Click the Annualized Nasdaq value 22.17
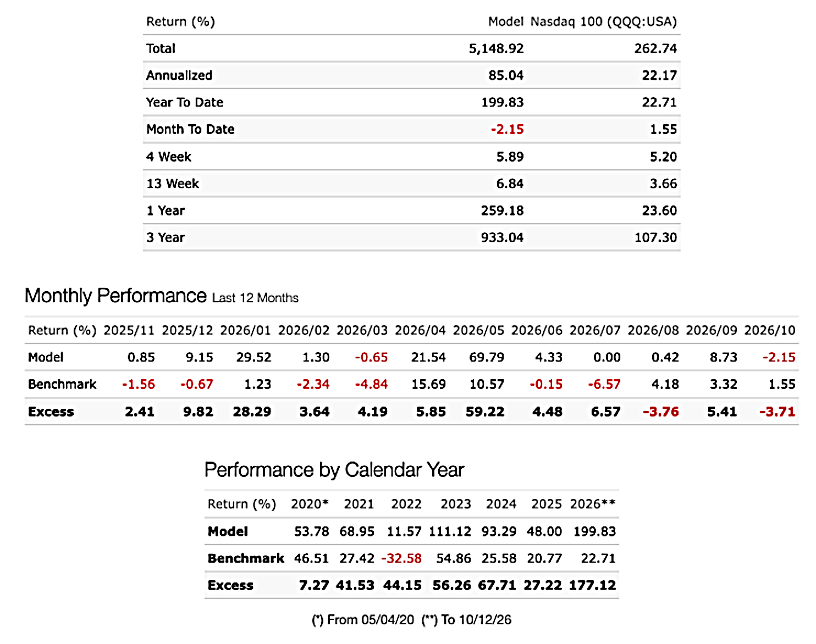Viewport: 816px width, 644px height. click(659, 75)
